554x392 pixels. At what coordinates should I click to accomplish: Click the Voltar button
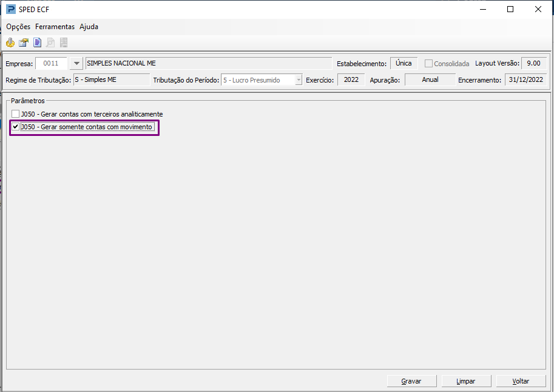(521, 381)
